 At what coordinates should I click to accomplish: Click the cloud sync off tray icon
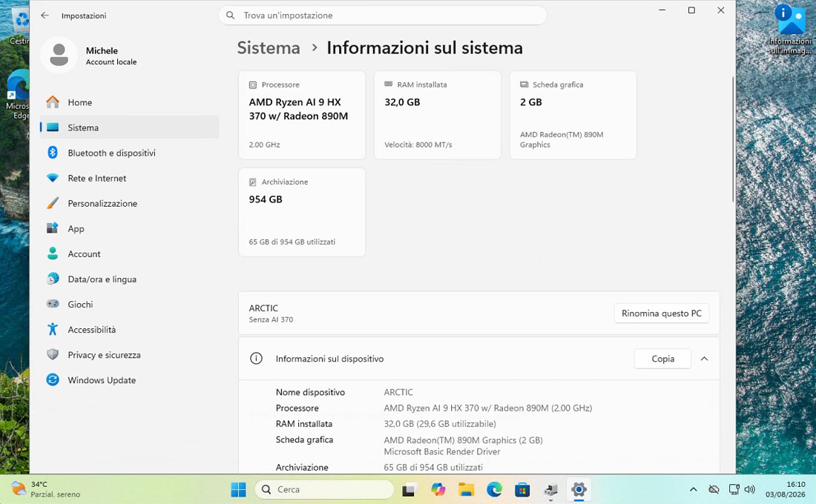tap(714, 489)
